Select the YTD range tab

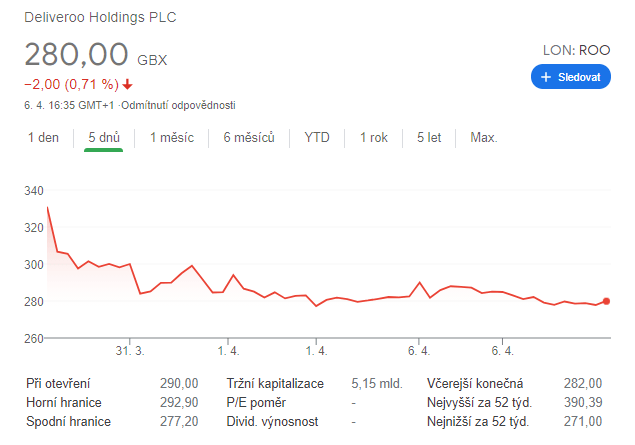(x=317, y=138)
